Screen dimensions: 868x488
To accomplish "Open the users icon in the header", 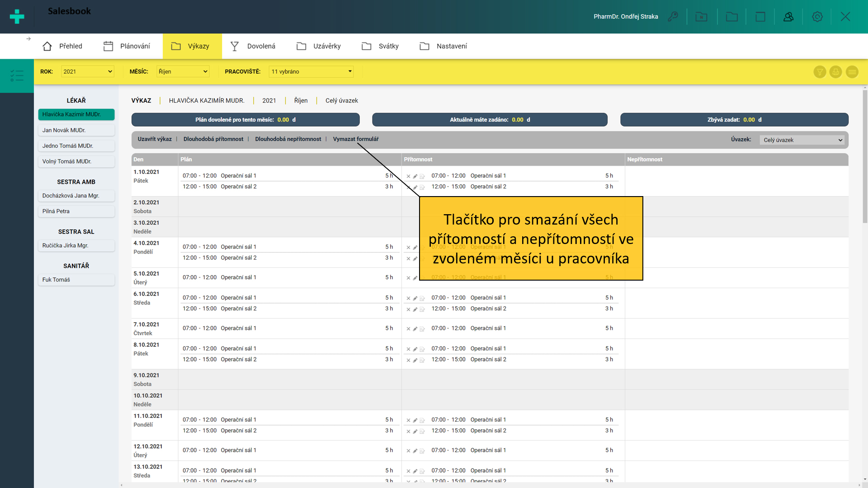I will click(x=788, y=17).
